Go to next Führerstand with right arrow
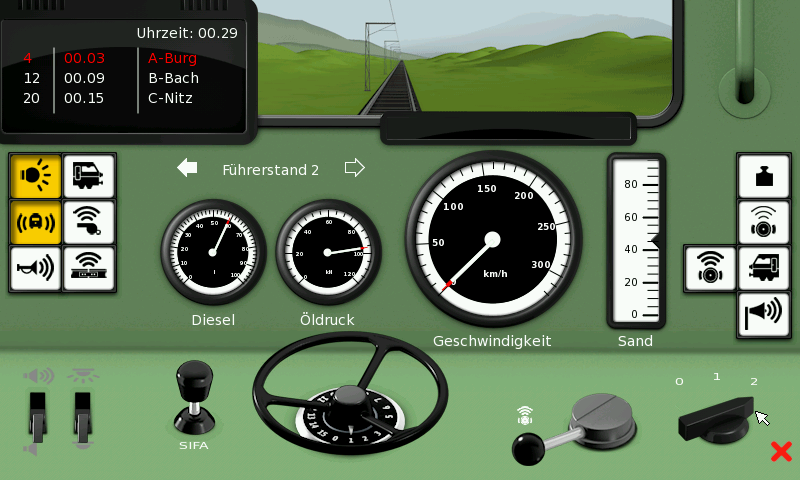The image size is (800, 480). (x=355, y=168)
